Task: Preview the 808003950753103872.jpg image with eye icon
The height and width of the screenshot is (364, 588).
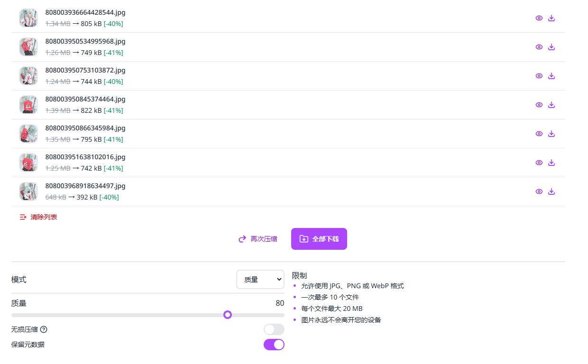Action: point(539,76)
